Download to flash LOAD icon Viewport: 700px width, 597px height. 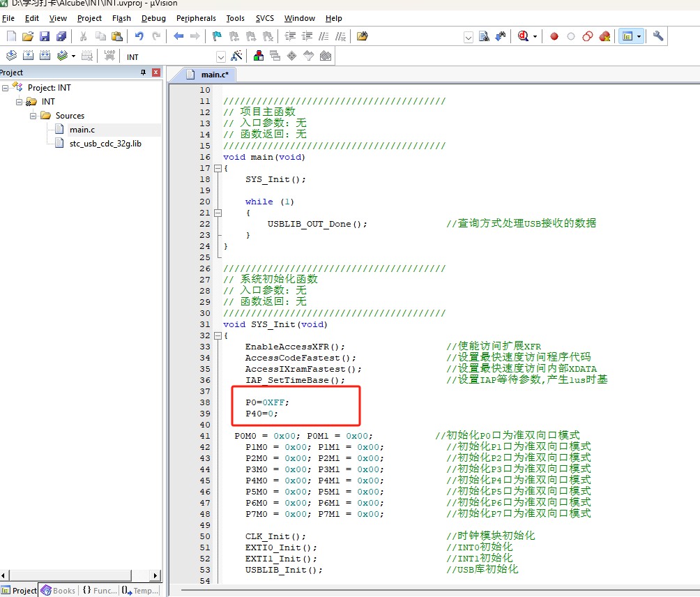[109, 56]
